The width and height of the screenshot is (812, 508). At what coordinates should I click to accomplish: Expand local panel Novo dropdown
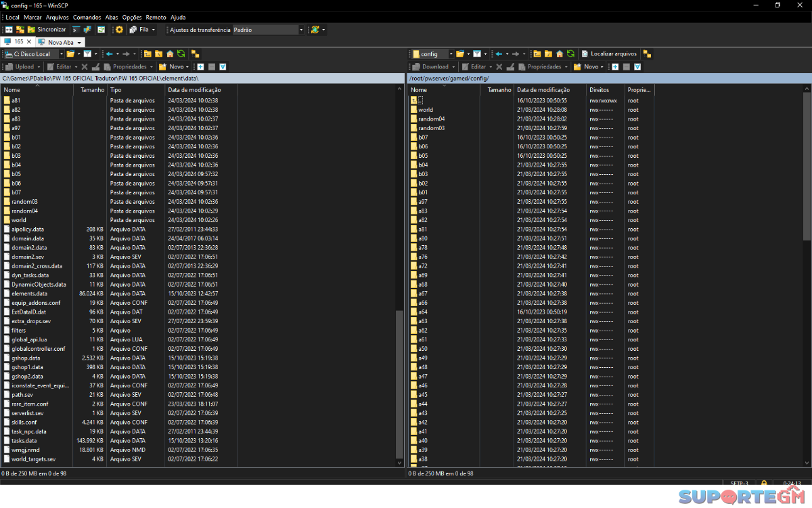coord(187,67)
